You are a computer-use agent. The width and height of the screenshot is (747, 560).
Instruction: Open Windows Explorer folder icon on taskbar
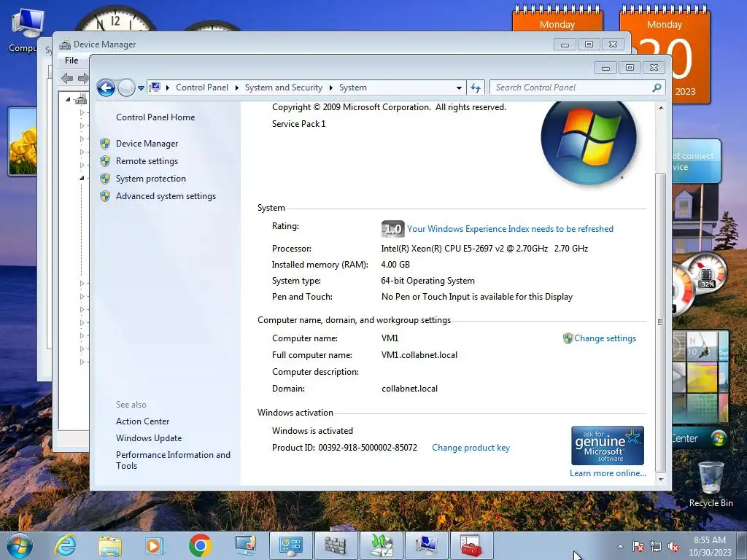(110, 545)
